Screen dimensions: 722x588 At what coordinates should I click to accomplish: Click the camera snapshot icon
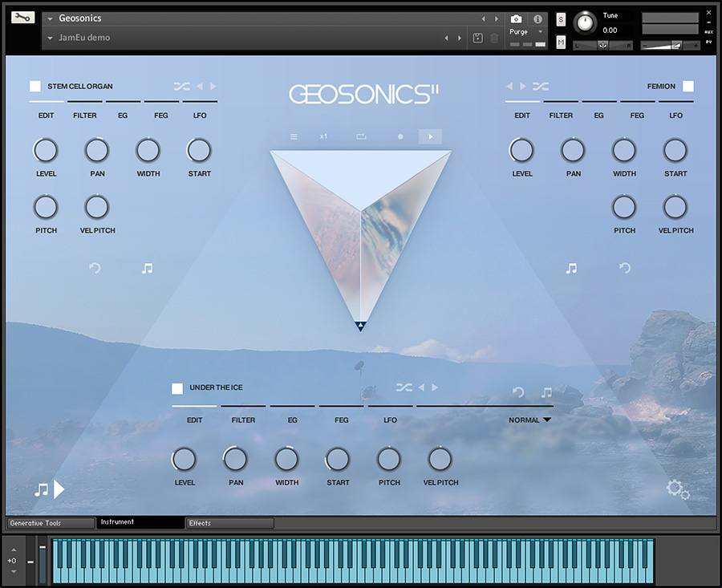(x=517, y=18)
